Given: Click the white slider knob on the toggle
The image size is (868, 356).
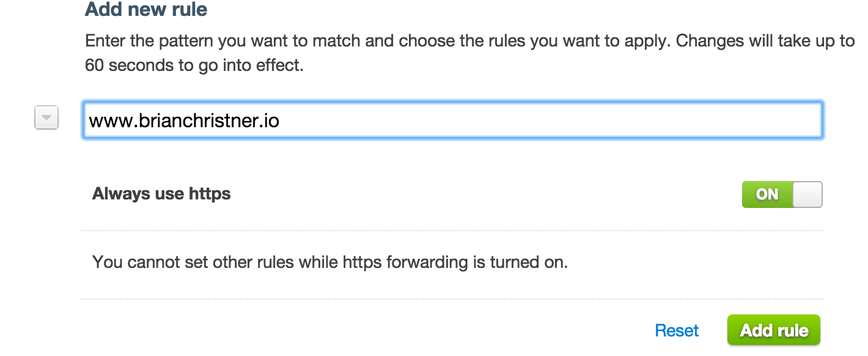Looking at the screenshot, I should click(x=807, y=194).
